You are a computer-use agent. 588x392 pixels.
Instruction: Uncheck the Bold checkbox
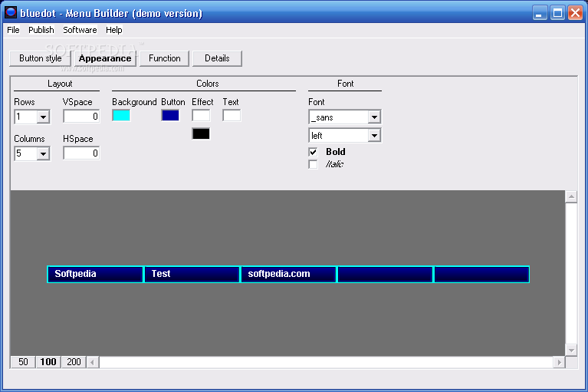tap(313, 152)
